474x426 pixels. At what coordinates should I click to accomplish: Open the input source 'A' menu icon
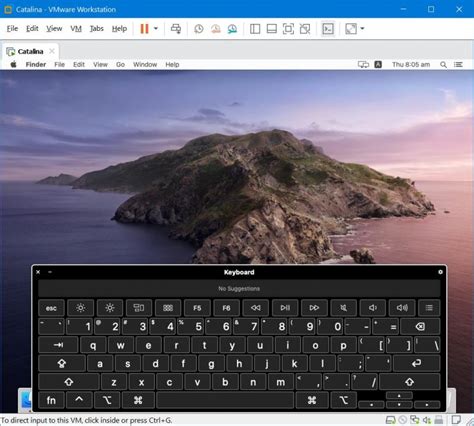click(x=378, y=64)
